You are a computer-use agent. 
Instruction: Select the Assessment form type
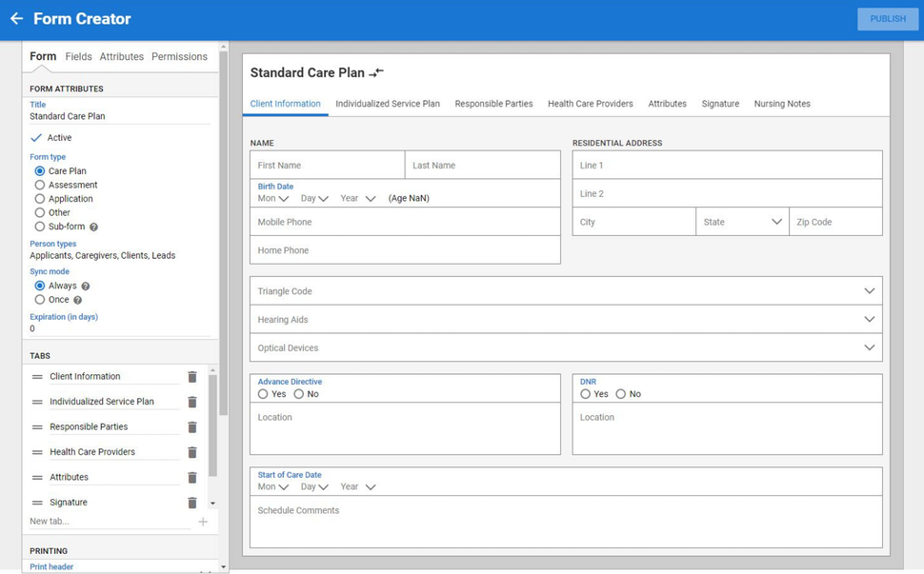40,185
